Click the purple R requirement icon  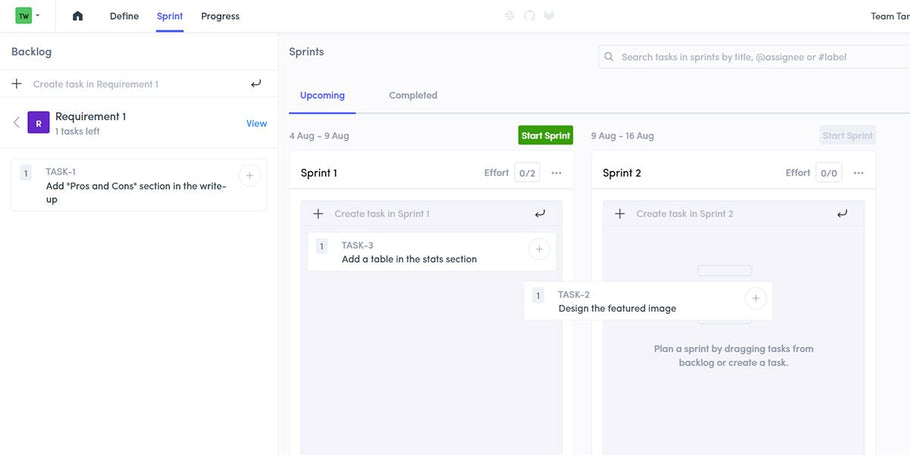point(38,122)
